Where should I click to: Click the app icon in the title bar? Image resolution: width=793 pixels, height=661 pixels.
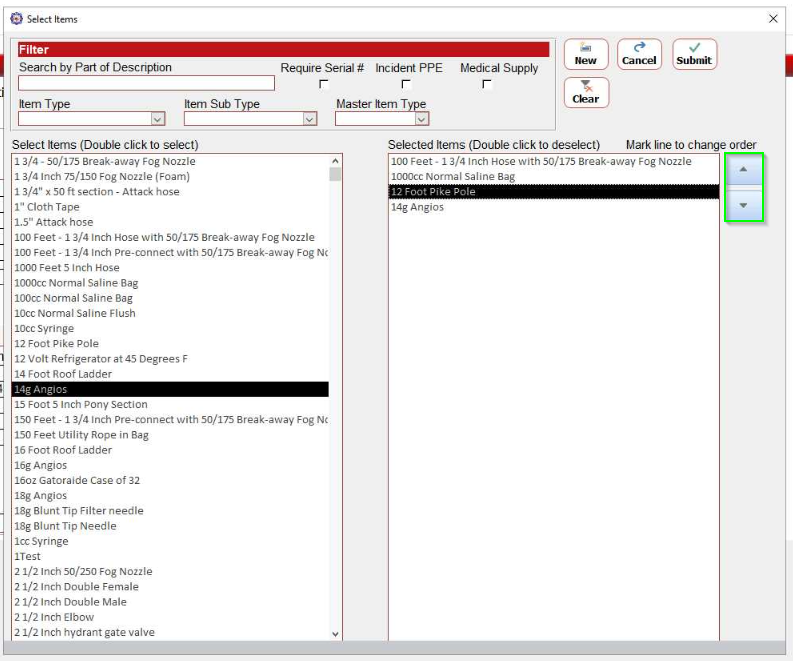[15, 18]
